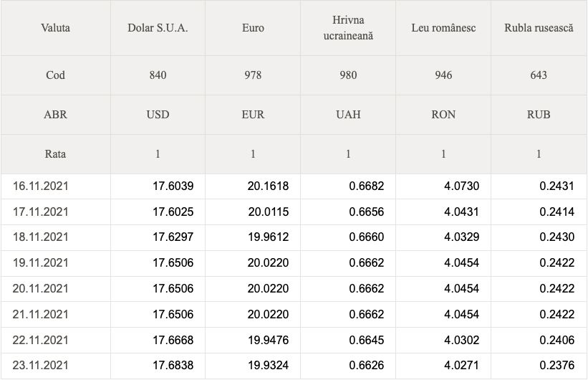Click the Hrivna ucraineană header
This screenshot has width=588, height=380.
pyautogui.click(x=348, y=28)
